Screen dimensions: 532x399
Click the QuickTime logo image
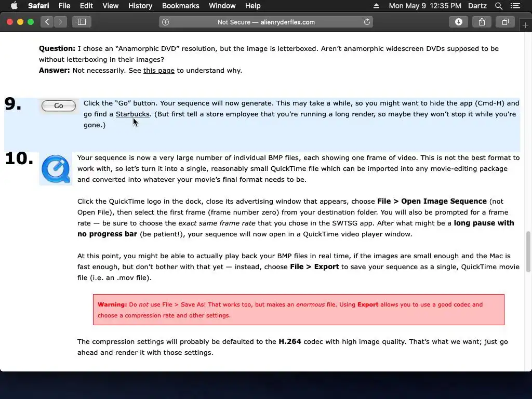[56, 169]
